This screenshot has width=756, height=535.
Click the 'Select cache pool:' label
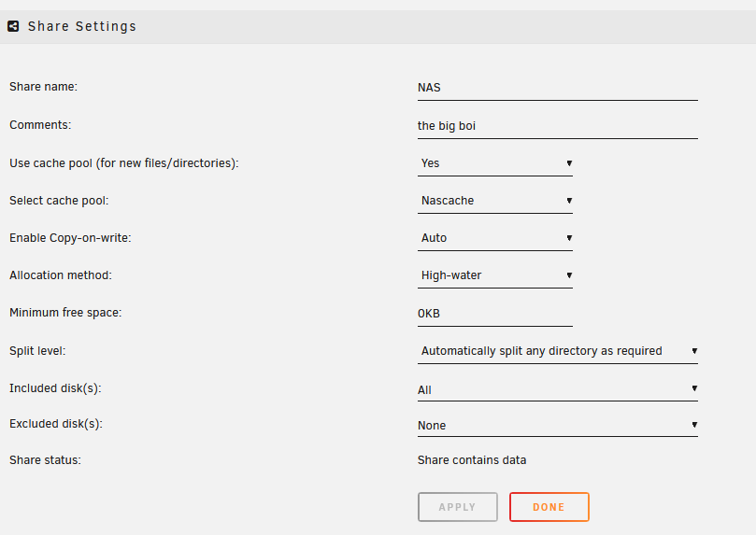59,201
